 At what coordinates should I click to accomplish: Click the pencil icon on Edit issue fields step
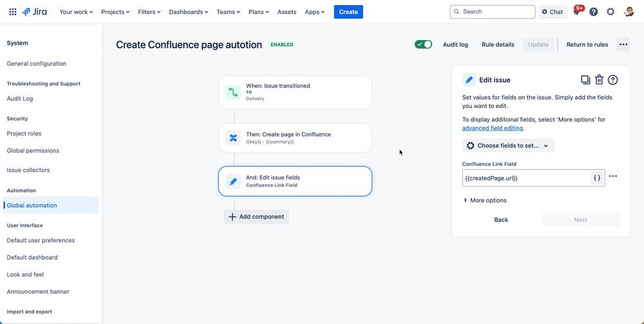[x=233, y=181]
